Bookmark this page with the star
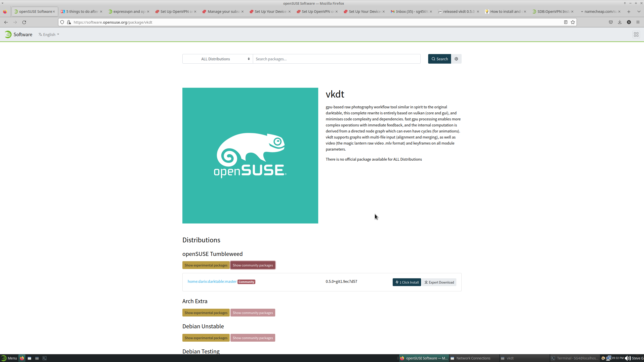 point(573,22)
